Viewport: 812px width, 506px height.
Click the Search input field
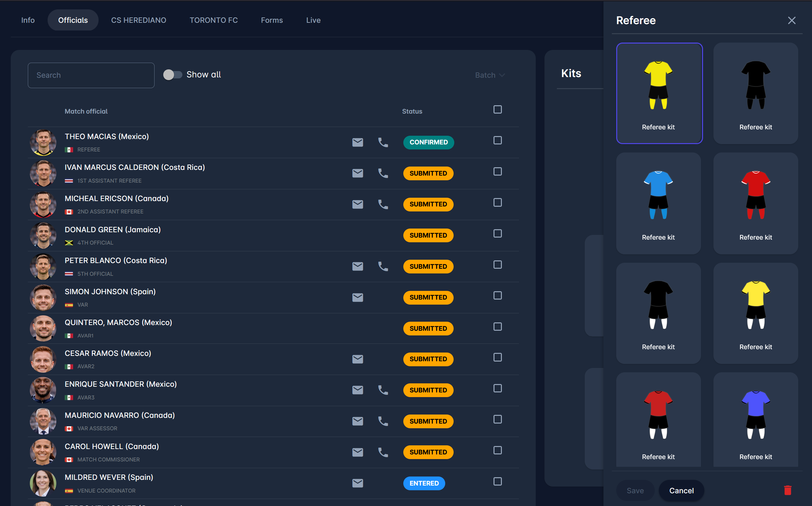[91, 75]
